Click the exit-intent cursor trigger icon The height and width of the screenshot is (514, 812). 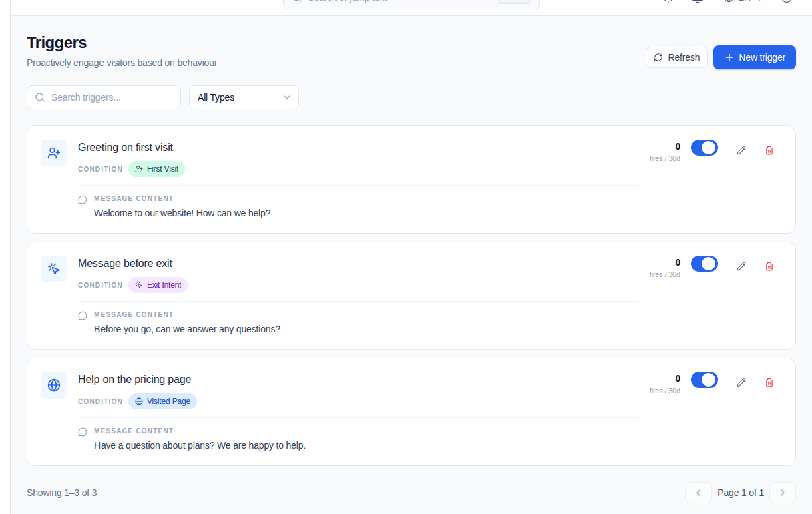(54, 269)
